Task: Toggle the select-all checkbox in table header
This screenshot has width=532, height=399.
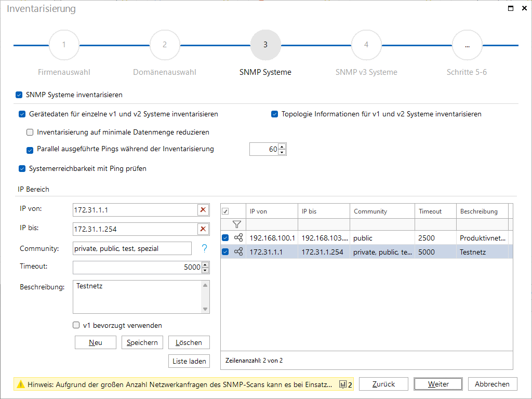Action: click(225, 211)
